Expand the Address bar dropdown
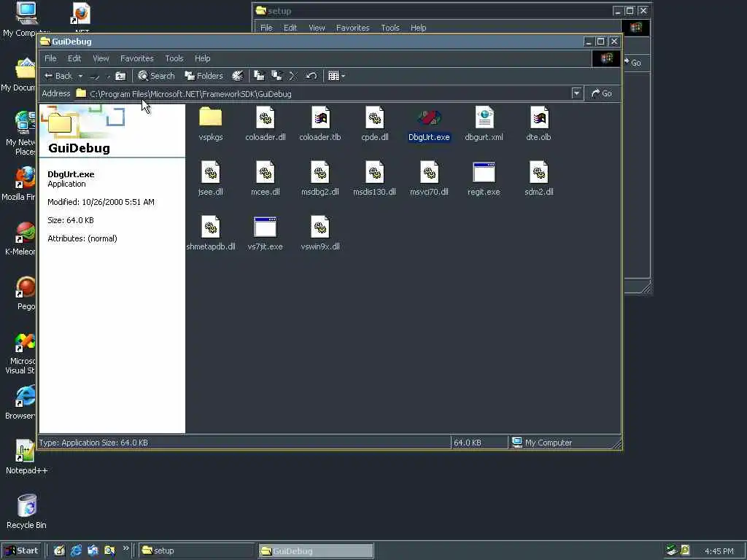747x560 pixels. point(576,93)
